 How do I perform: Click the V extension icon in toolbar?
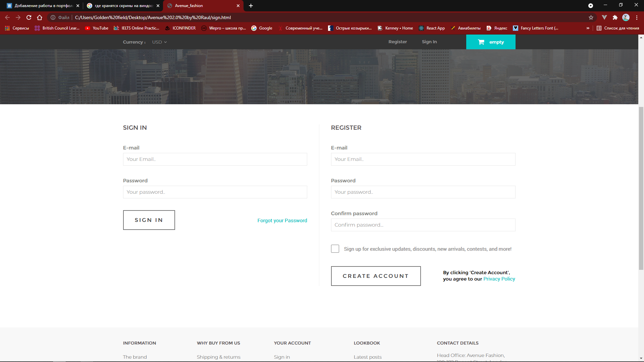604,17
